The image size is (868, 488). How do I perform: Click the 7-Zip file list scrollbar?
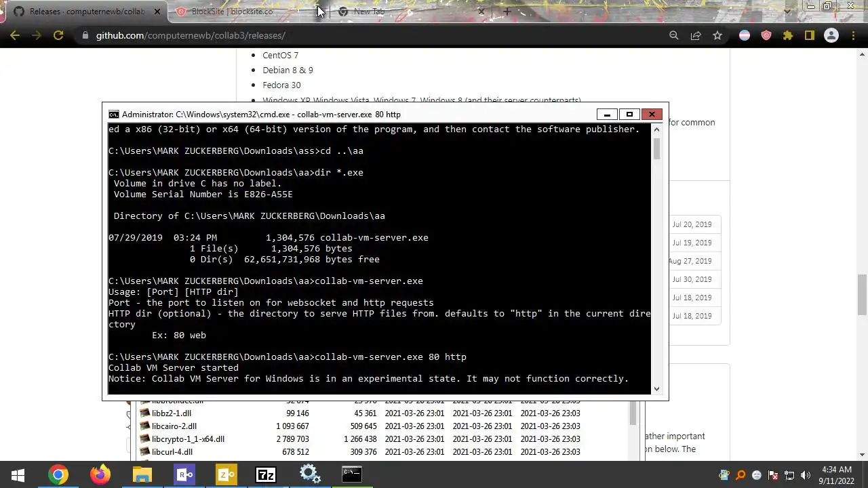633,413
